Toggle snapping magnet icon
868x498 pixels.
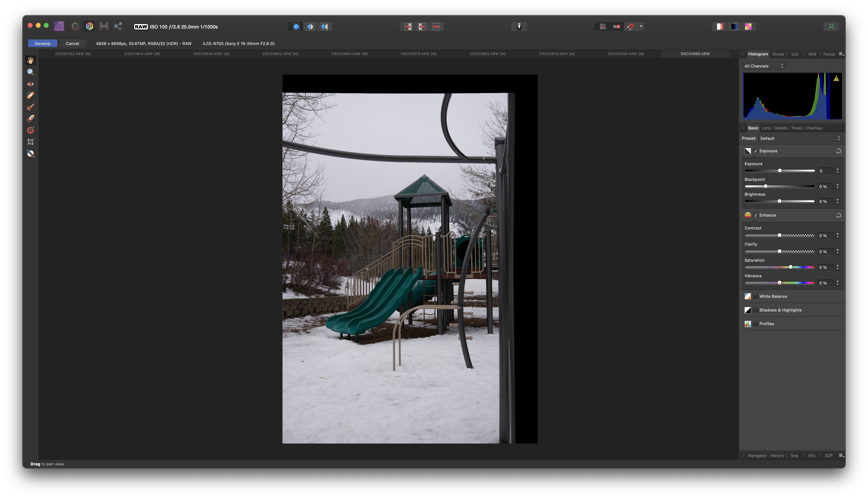pos(631,27)
